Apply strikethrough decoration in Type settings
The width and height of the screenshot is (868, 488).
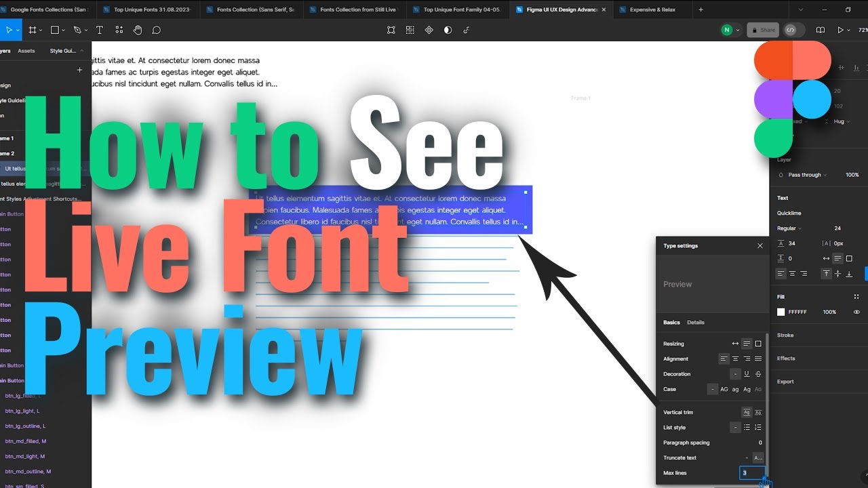(x=757, y=373)
